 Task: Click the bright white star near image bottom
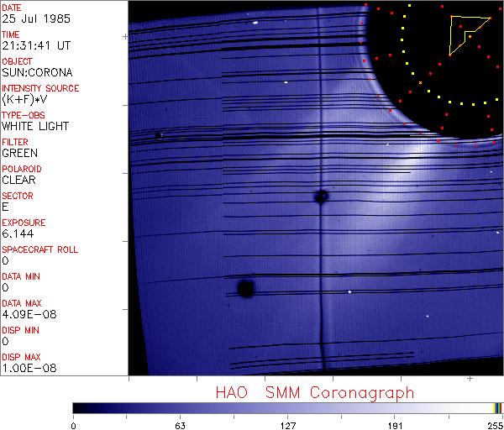(x=349, y=291)
